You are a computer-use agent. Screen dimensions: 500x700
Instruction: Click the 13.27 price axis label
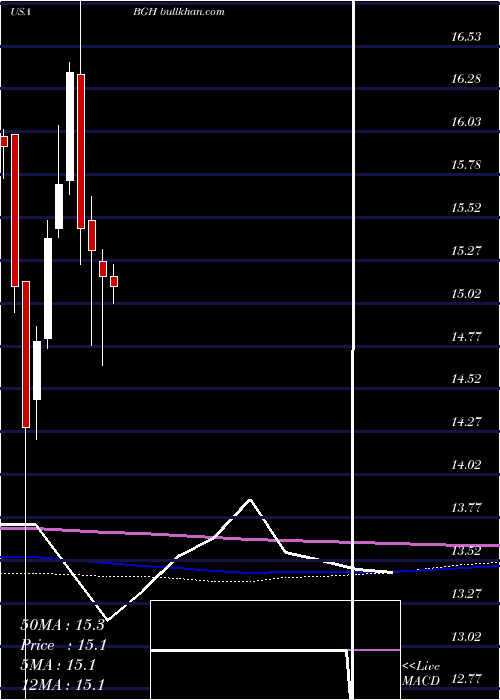[466, 594]
